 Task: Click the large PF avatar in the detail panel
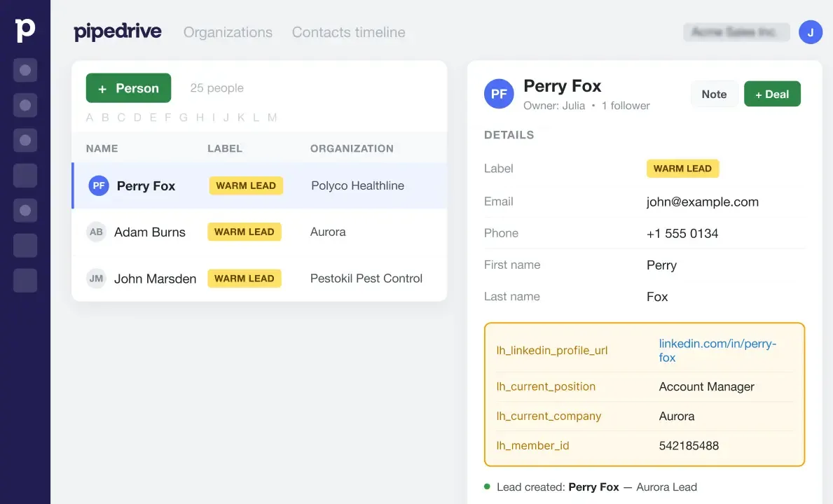[499, 94]
